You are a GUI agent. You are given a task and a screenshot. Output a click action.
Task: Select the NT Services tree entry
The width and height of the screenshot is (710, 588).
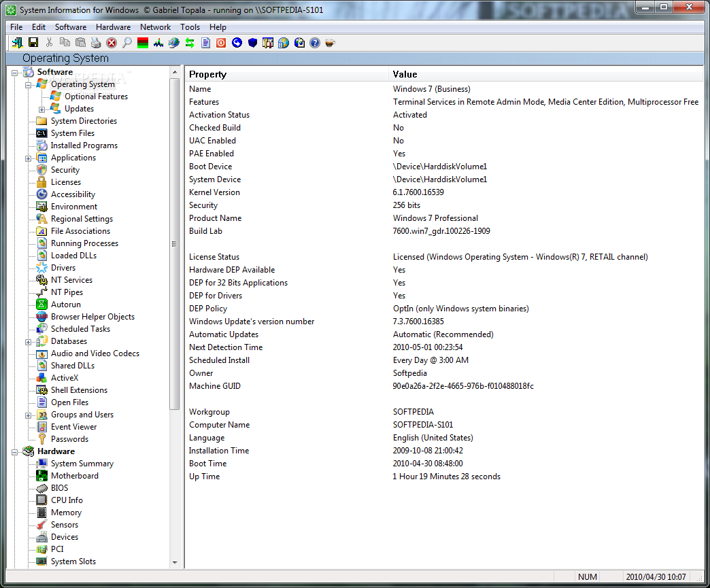71,279
